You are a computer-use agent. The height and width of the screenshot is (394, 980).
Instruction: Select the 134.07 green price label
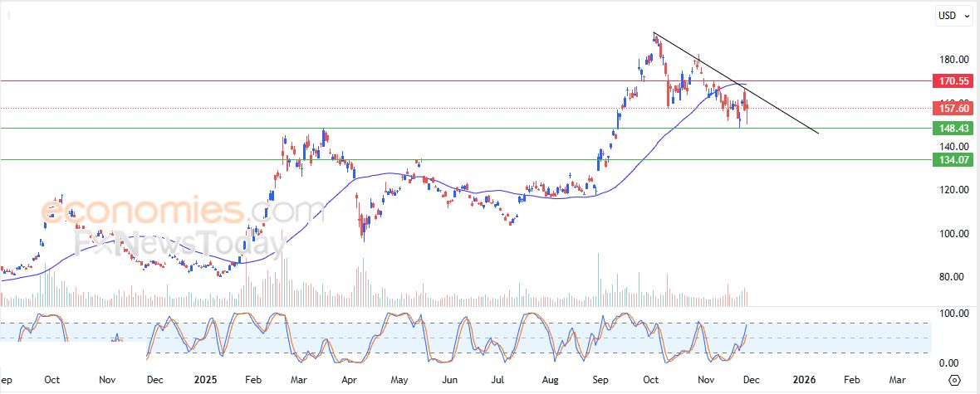click(x=953, y=160)
